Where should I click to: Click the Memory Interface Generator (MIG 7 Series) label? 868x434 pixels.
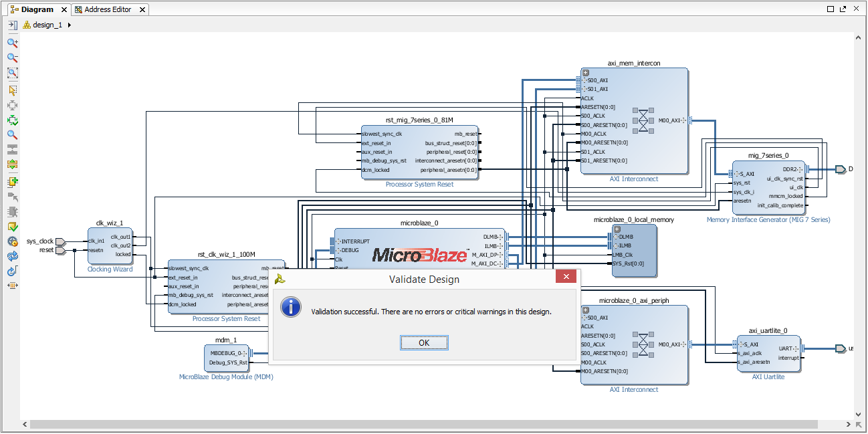pos(768,219)
